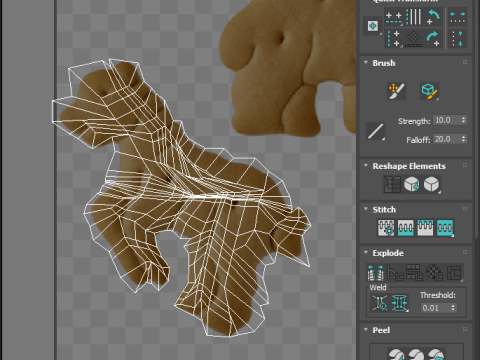The height and width of the screenshot is (360, 480).
Task: Open the brush falloff type flyout
Action: pos(375,131)
